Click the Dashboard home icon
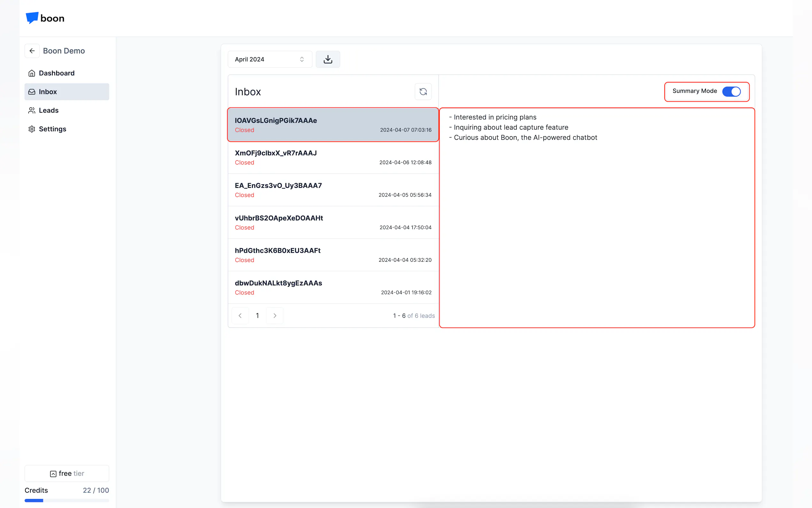 (32, 73)
